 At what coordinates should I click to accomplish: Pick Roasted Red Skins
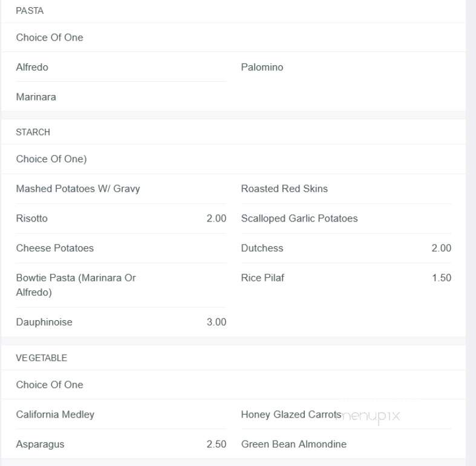(x=284, y=189)
